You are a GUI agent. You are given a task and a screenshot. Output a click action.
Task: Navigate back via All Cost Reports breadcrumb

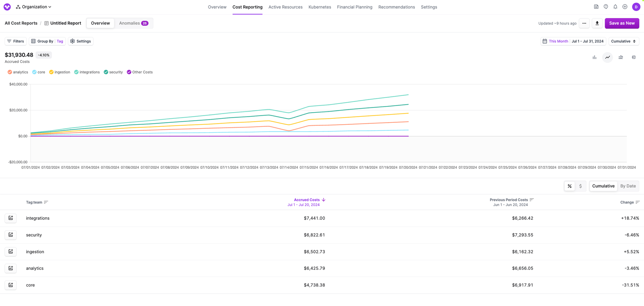tap(21, 23)
